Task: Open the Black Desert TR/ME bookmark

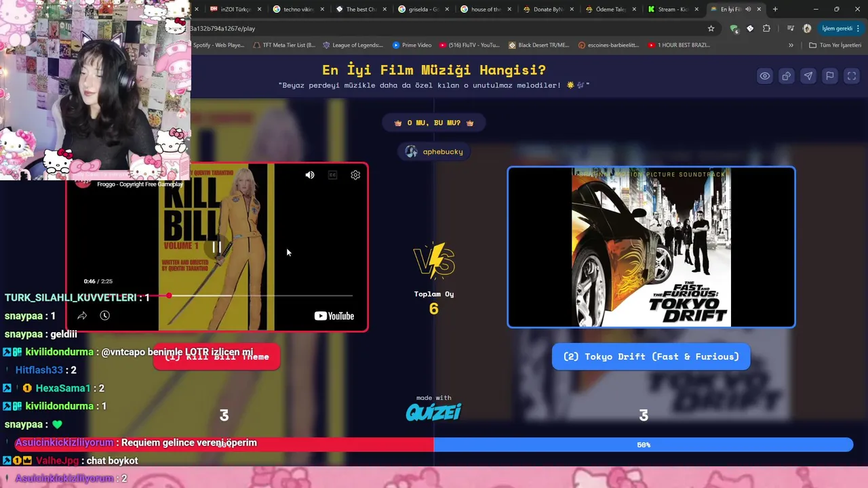Action: click(538, 45)
